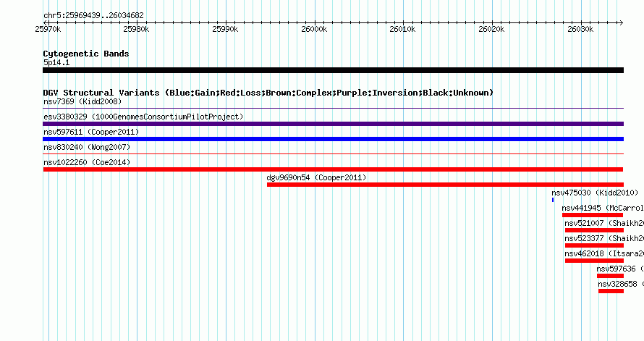
Task: Open the nsv521007 variant label
Action: point(603,223)
